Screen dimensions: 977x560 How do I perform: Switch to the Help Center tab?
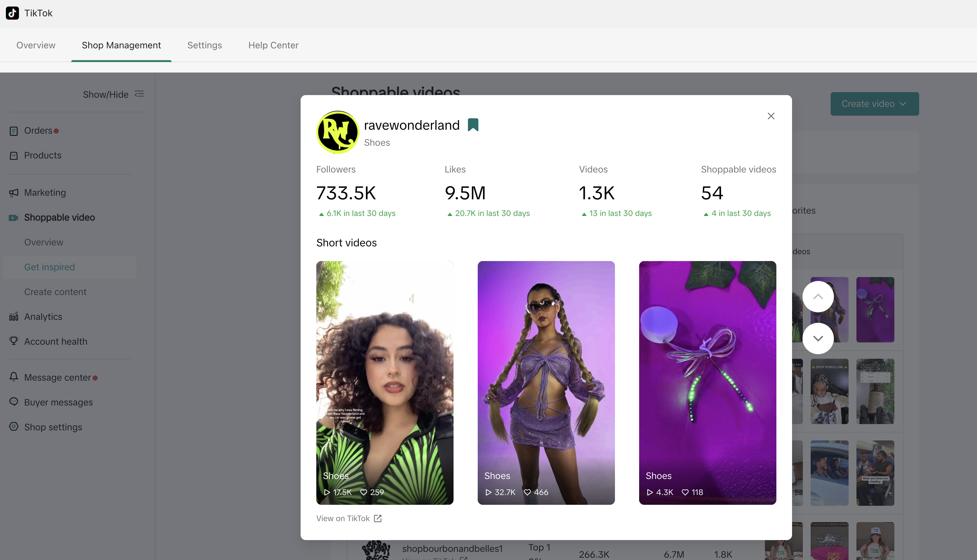click(x=273, y=45)
